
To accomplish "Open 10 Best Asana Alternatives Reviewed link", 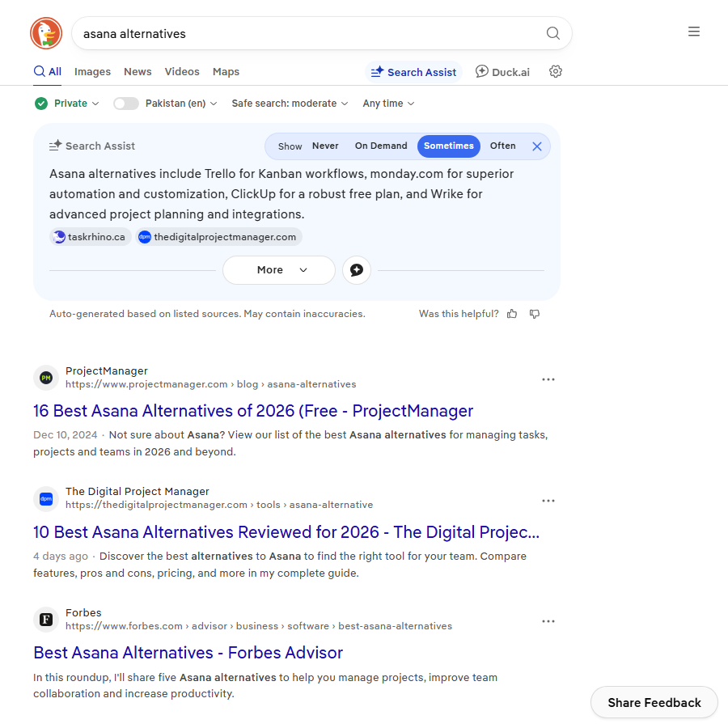I will tap(286, 532).
